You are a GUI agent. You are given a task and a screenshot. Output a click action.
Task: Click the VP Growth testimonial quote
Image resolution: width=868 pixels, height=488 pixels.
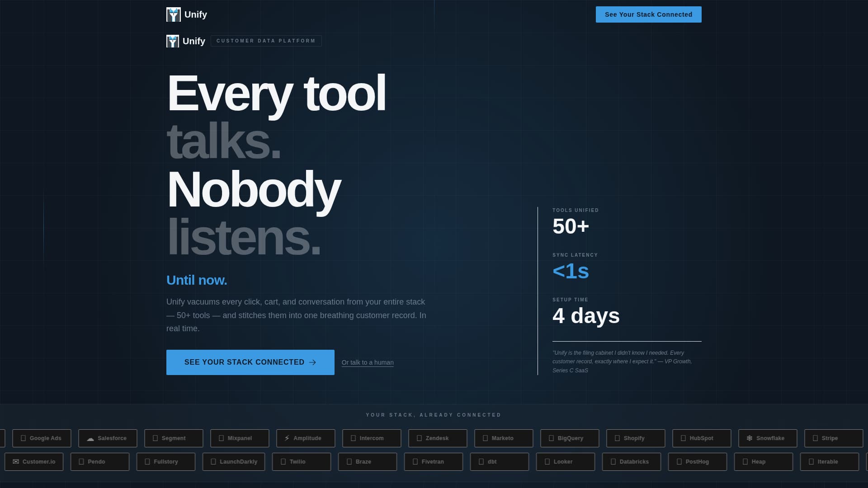point(622,361)
